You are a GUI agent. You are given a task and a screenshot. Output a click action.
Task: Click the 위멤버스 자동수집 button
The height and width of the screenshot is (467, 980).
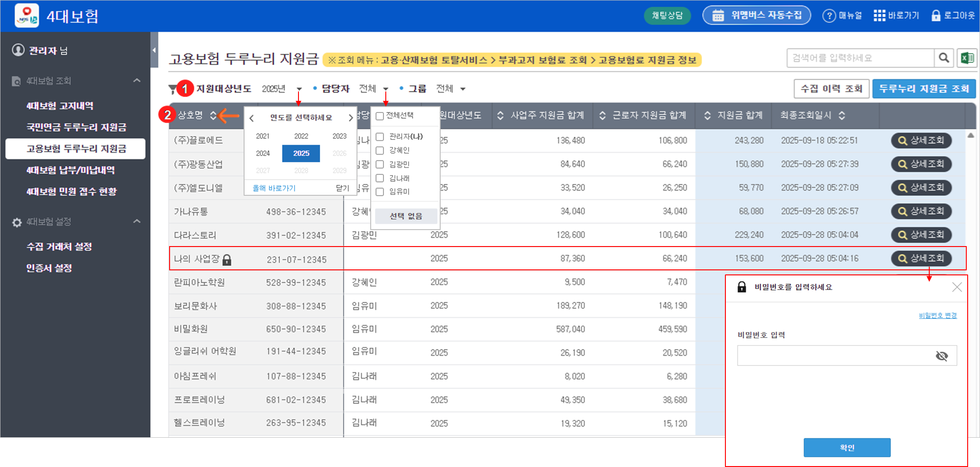(x=756, y=16)
